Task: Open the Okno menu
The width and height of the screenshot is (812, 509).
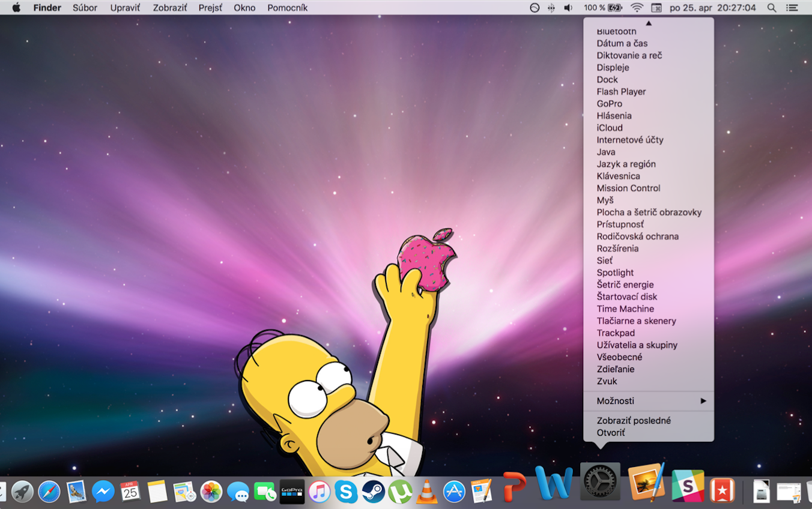Action: pyautogui.click(x=244, y=8)
